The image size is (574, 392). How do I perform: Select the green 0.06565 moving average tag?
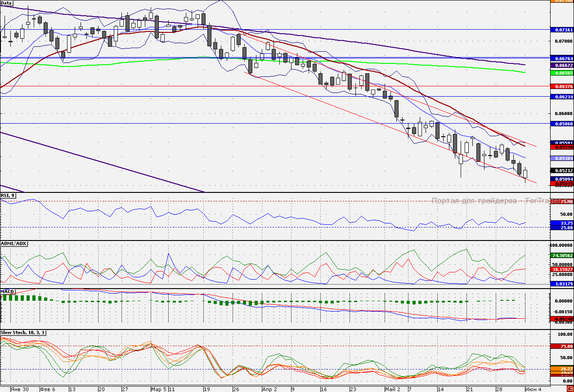pos(562,73)
